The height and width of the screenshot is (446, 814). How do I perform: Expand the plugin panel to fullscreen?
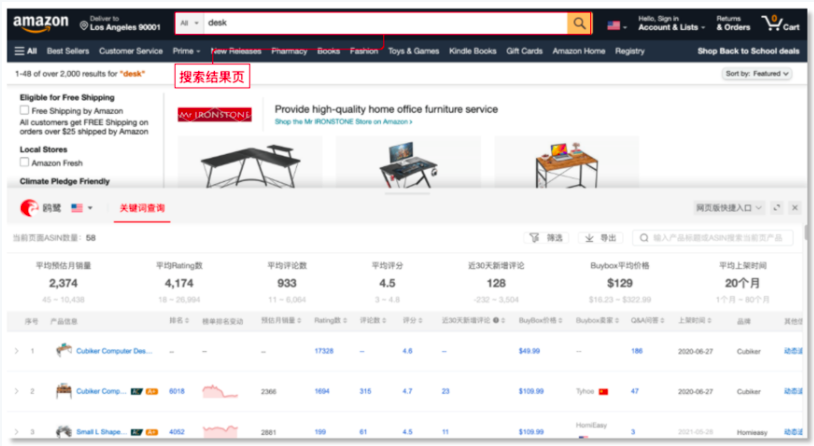(x=777, y=208)
